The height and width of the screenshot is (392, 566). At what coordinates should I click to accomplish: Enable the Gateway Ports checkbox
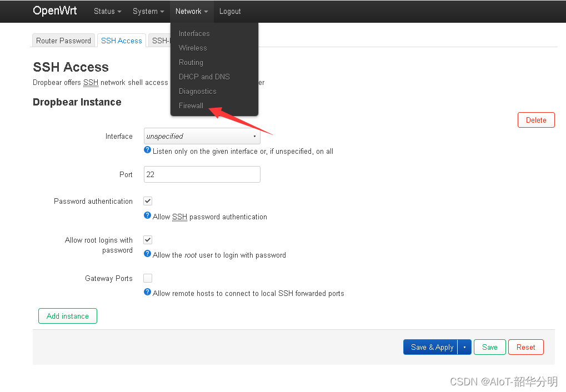tap(148, 278)
